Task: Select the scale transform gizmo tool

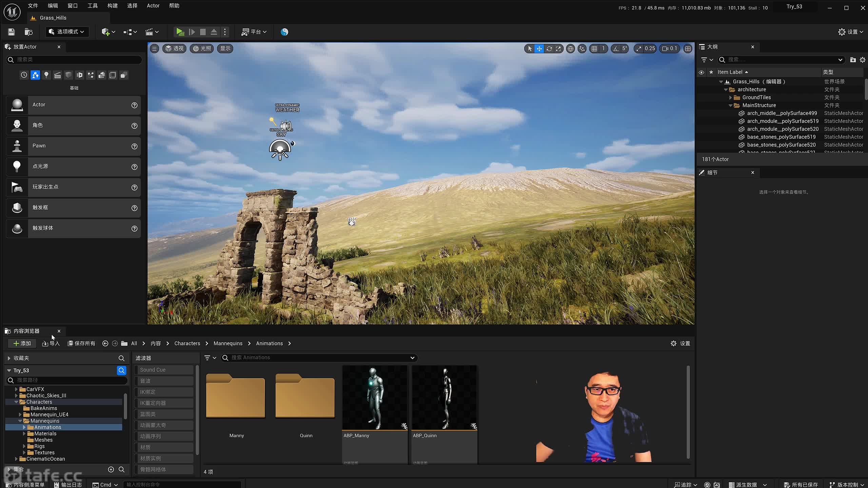Action: [x=558, y=48]
